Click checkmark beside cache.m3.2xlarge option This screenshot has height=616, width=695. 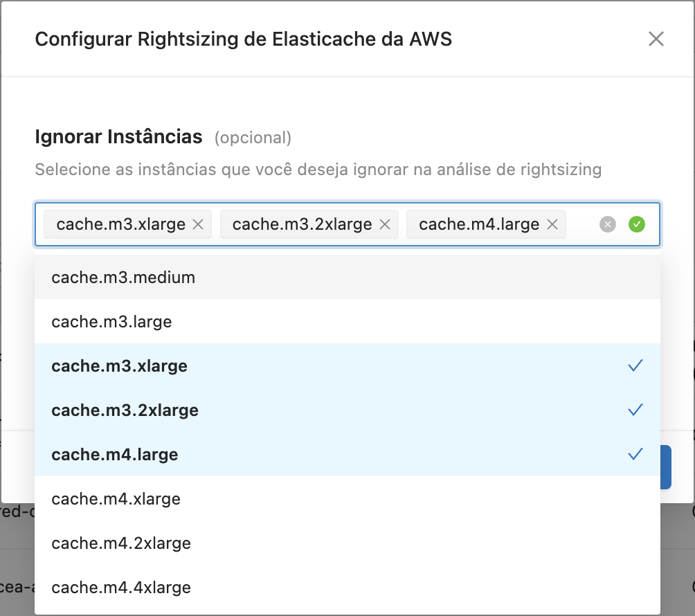635,410
